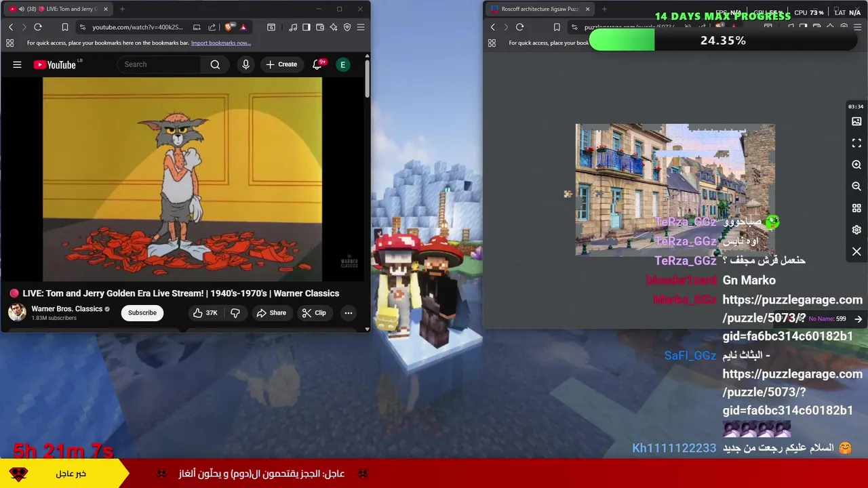Image resolution: width=868 pixels, height=488 pixels.
Task: Click the 1.83M subscribers text
Action: [54, 318]
